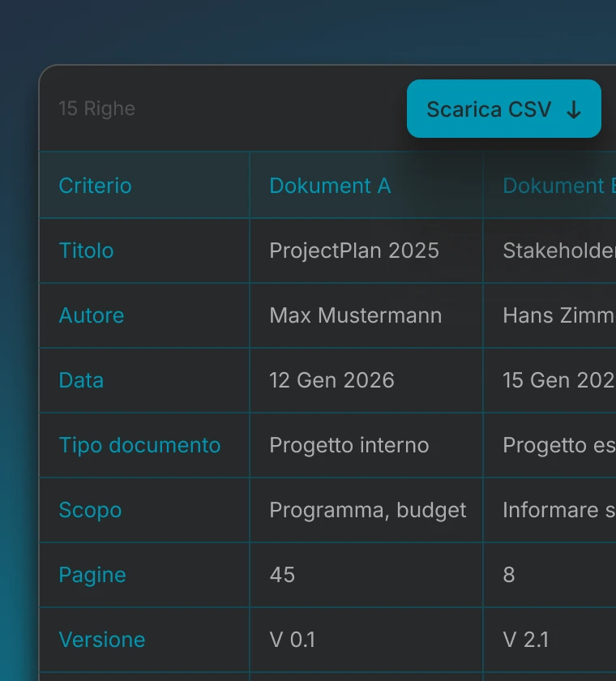Click the Scarica CSV button

503,109
